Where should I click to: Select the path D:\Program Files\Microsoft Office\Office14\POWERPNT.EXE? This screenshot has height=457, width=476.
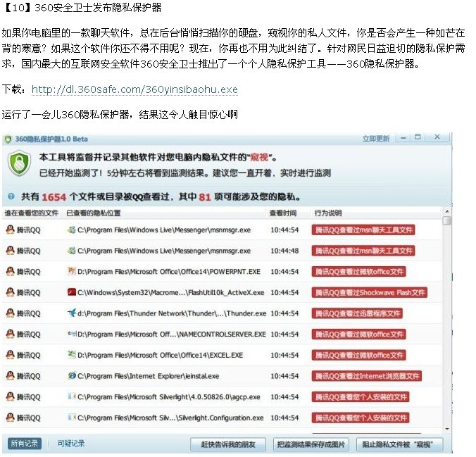coord(169,272)
